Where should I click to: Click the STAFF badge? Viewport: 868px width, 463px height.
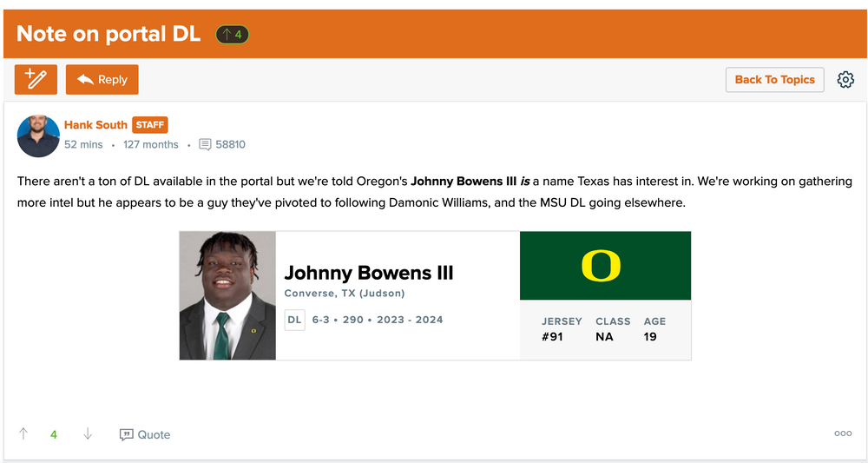(150, 125)
